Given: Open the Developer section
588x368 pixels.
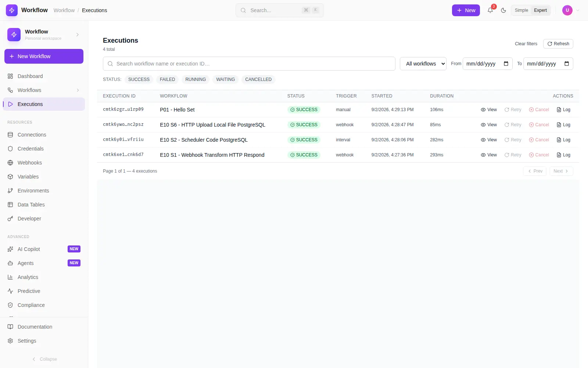Looking at the screenshot, I should (x=44, y=219).
